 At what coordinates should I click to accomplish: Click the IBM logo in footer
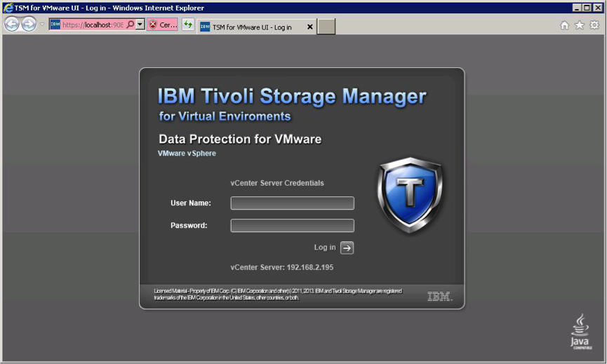click(x=440, y=296)
